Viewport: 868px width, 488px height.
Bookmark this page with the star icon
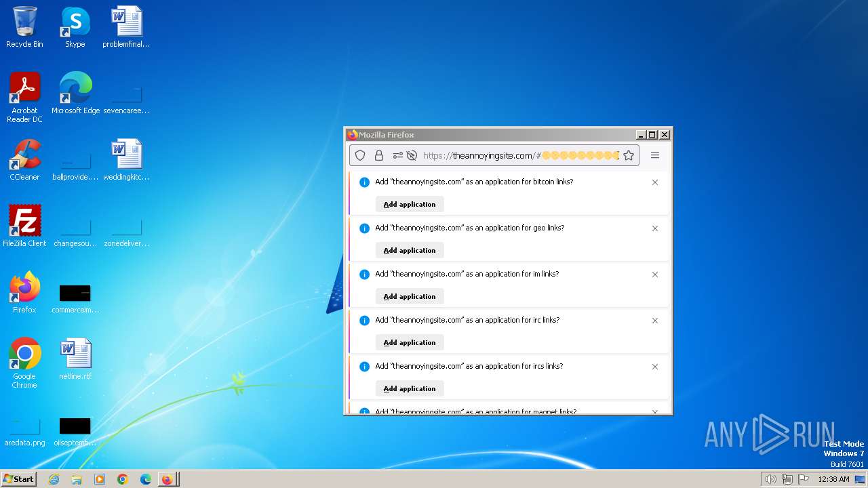[x=629, y=155]
